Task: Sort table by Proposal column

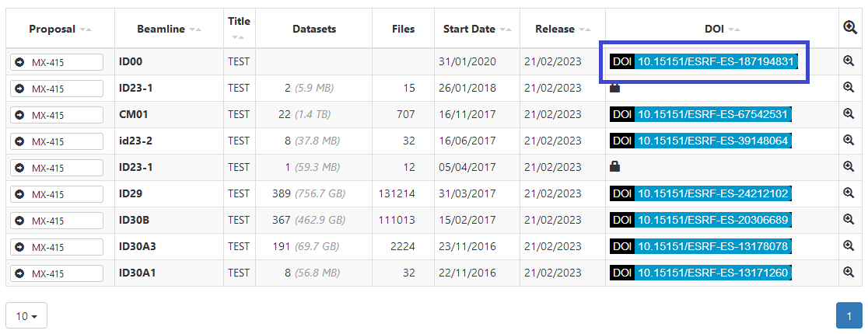Action: tap(86, 30)
